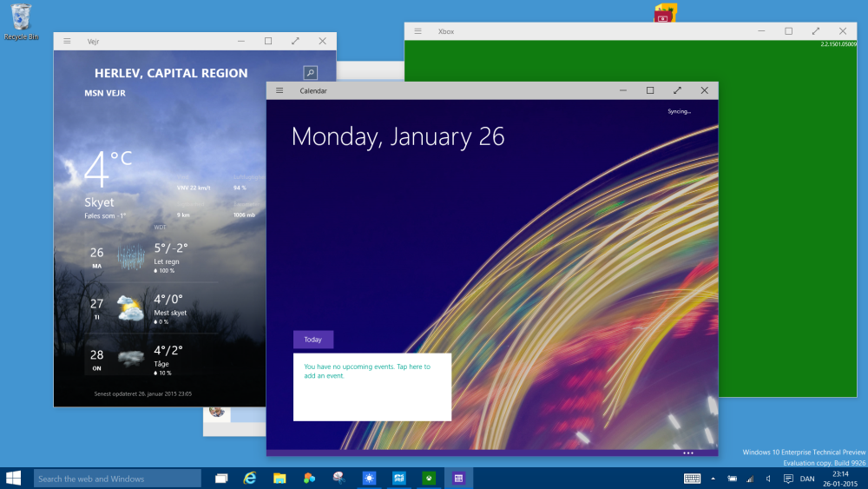Image resolution: width=868 pixels, height=489 pixels.
Task: Select the Tuesday 27 forecast row
Action: 139,308
